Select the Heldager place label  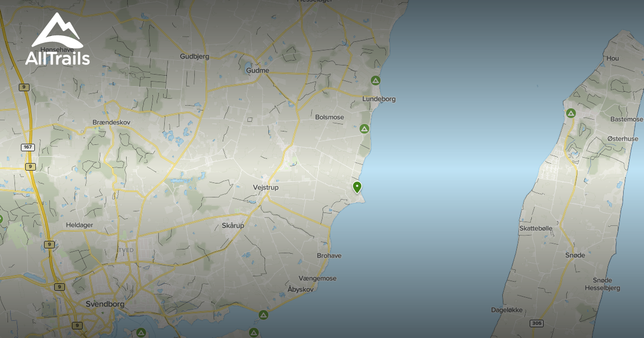coord(79,225)
